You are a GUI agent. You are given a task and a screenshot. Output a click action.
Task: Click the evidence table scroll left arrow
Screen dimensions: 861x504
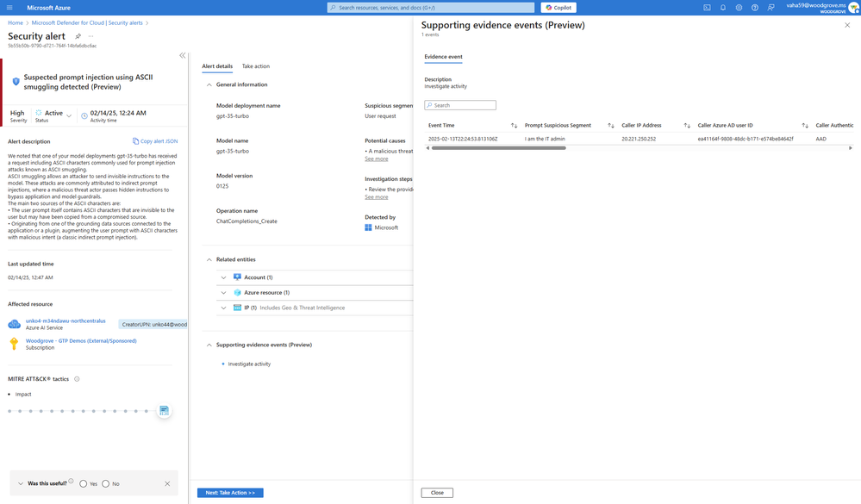tap(427, 148)
